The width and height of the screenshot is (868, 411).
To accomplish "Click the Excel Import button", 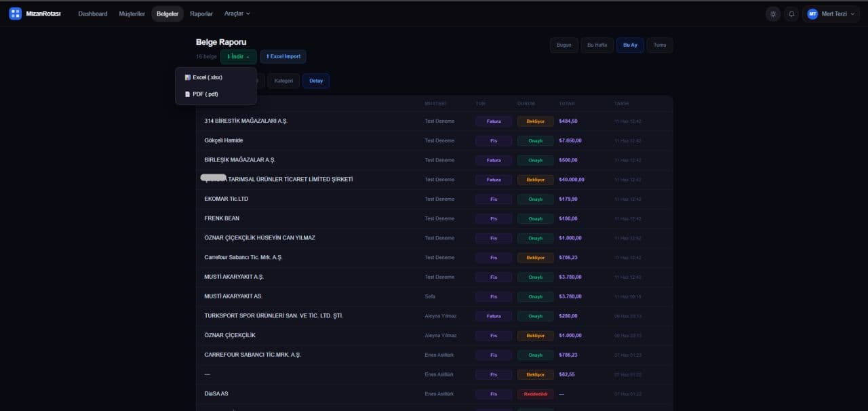I will (283, 57).
